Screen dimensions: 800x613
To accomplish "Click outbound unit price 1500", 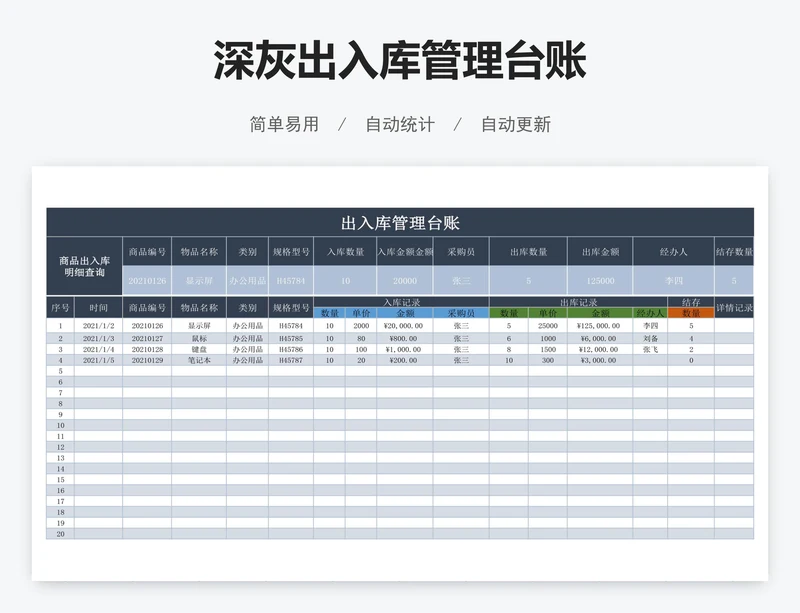I will [548, 349].
